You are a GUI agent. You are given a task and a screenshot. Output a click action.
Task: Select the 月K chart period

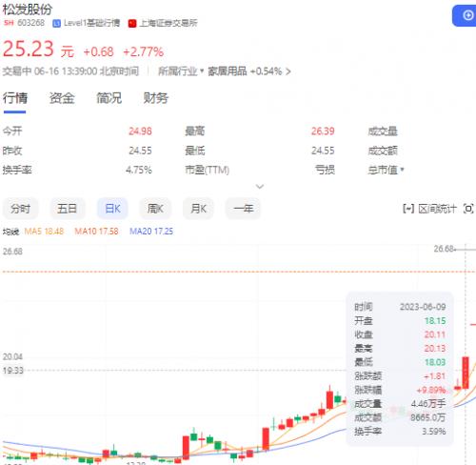pyautogui.click(x=198, y=209)
